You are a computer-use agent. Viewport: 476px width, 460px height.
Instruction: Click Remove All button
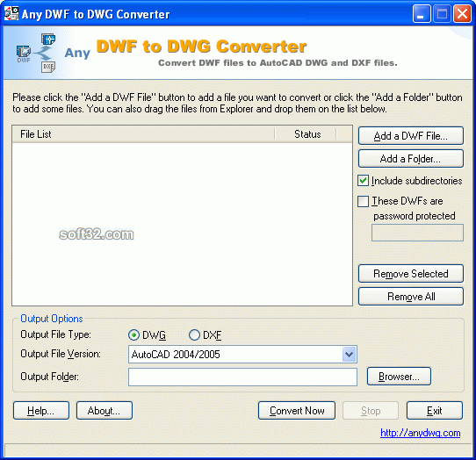coord(411,296)
